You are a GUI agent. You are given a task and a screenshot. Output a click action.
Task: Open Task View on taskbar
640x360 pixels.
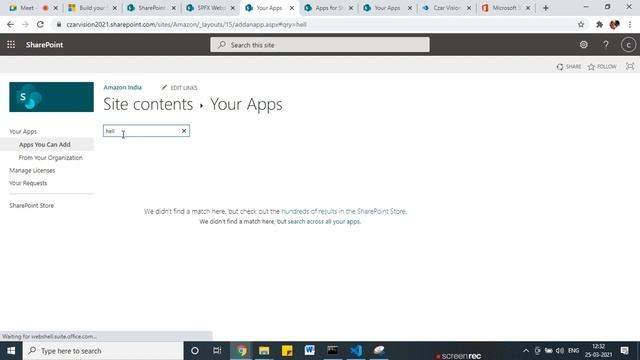pos(217,351)
